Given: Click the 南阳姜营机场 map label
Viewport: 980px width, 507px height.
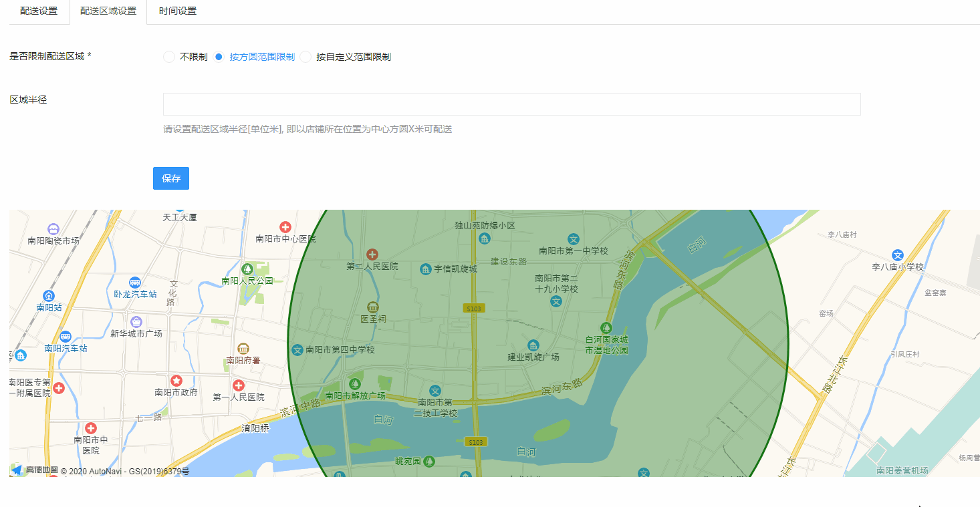Looking at the screenshot, I should pos(902,470).
